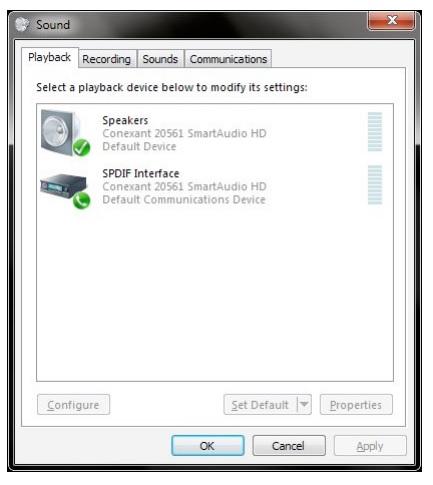Click the SPDIF Interface level meter

[375, 184]
